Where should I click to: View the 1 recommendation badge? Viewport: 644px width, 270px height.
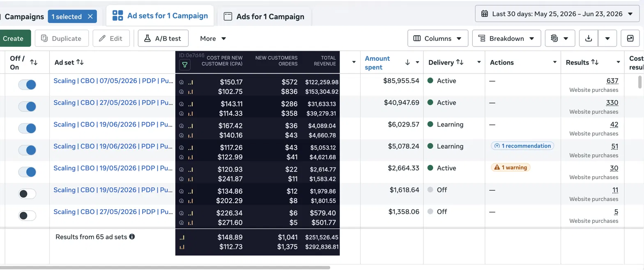click(522, 145)
